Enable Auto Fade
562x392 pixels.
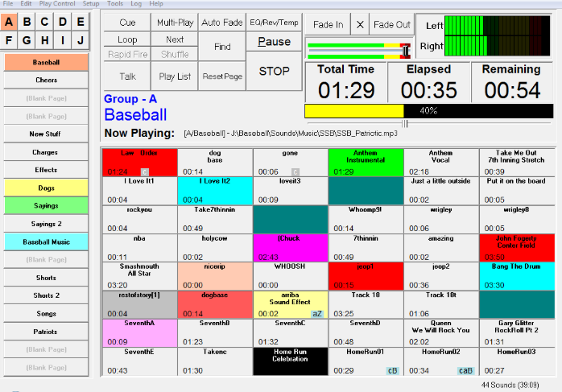pos(222,23)
